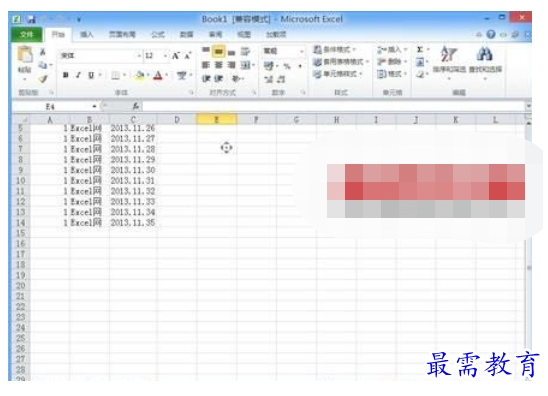The width and height of the screenshot is (548, 396).
Task: Switch to the 插入 Insert tab
Action: (x=86, y=34)
